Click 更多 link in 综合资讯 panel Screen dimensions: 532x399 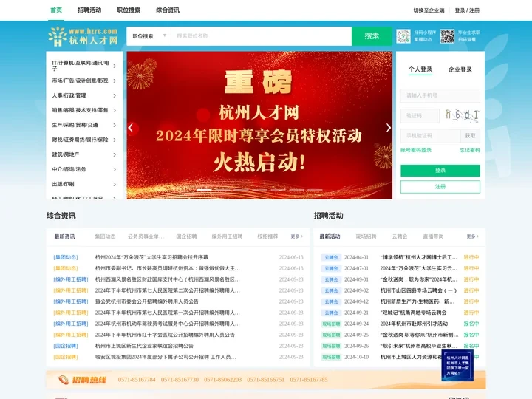pyautogui.click(x=296, y=236)
